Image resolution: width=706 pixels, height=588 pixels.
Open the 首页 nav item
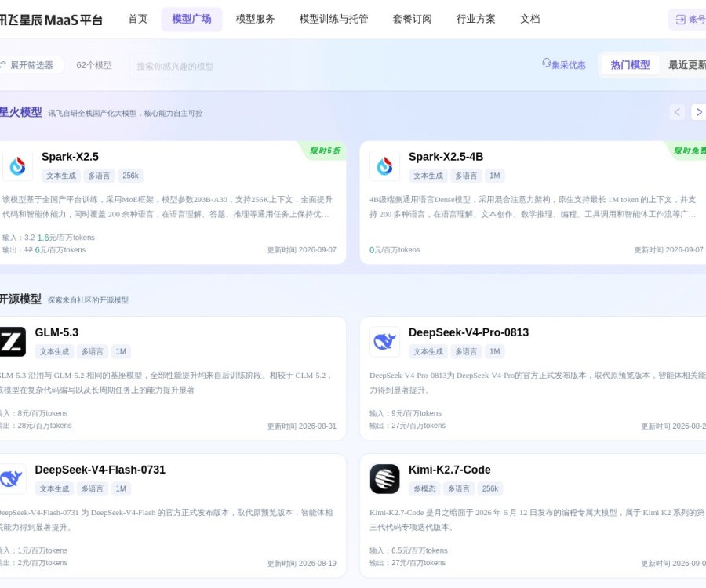tap(137, 19)
